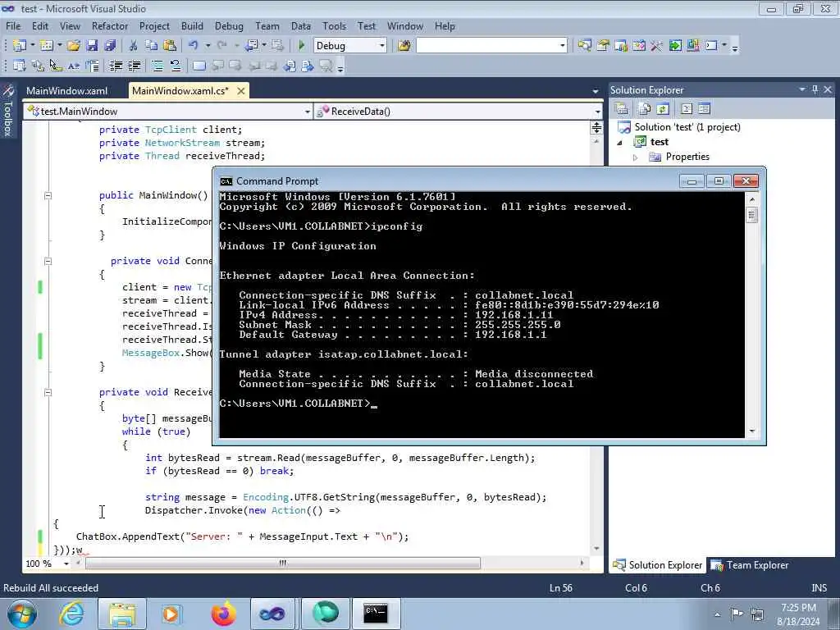The image size is (840, 630).
Task: Save MainWindow.xaml.cs with the floppy disk icon
Action: coord(92,46)
